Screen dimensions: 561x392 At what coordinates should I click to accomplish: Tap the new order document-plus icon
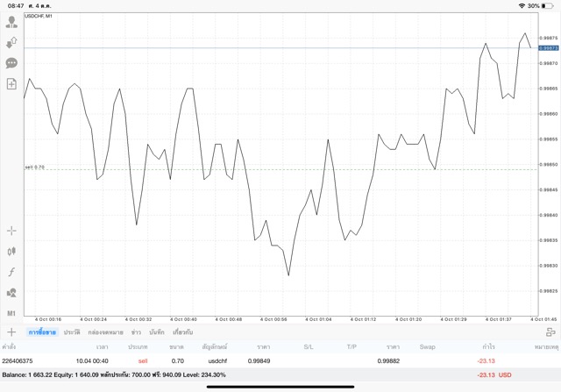pos(11,84)
